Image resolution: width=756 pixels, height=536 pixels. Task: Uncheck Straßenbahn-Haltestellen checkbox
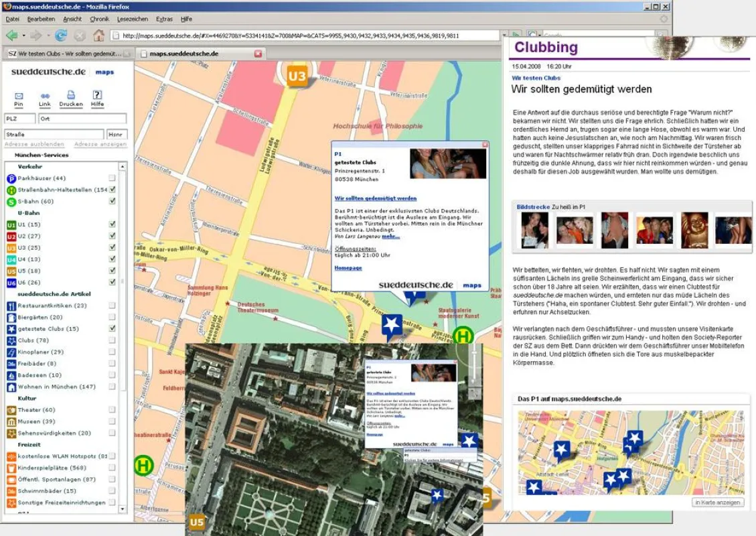click(x=112, y=190)
